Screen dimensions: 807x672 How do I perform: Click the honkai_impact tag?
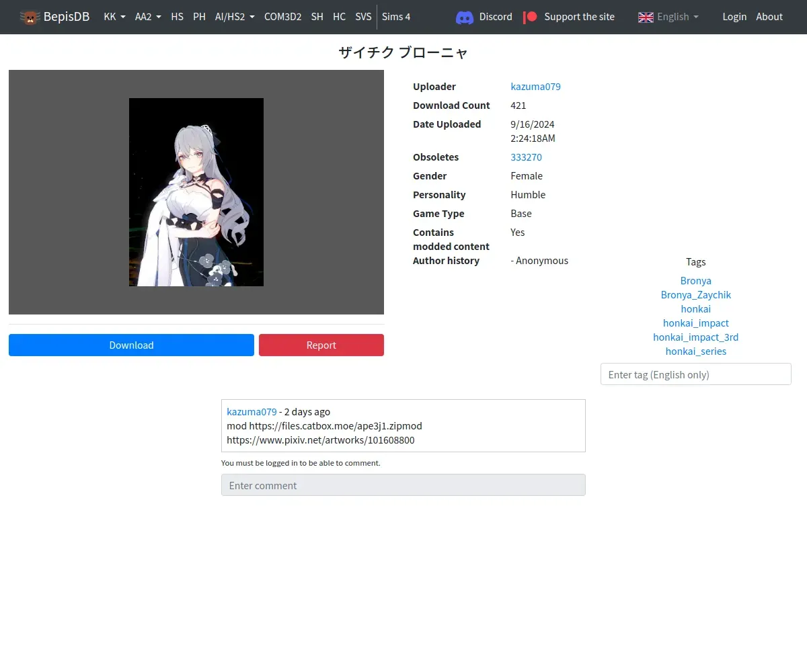point(695,323)
